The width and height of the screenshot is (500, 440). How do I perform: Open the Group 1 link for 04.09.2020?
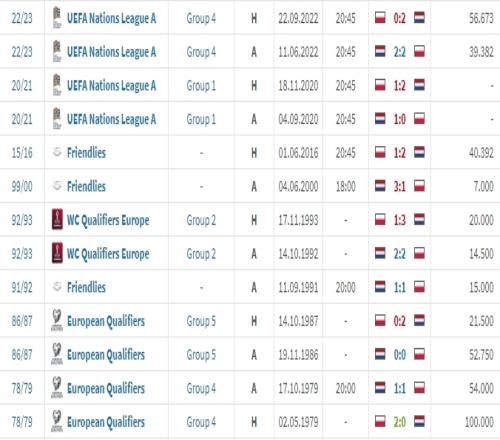[201, 119]
